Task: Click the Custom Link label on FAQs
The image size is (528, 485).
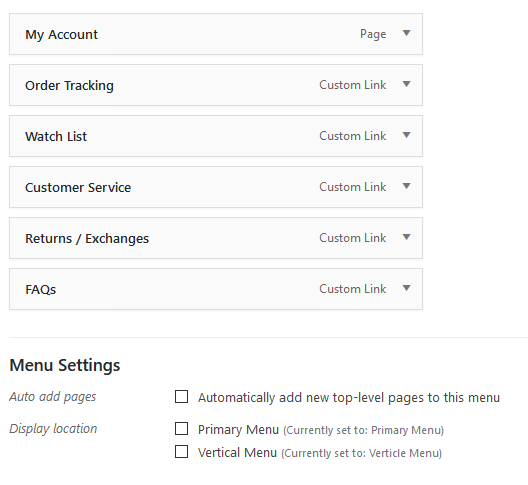Action: pos(353,289)
